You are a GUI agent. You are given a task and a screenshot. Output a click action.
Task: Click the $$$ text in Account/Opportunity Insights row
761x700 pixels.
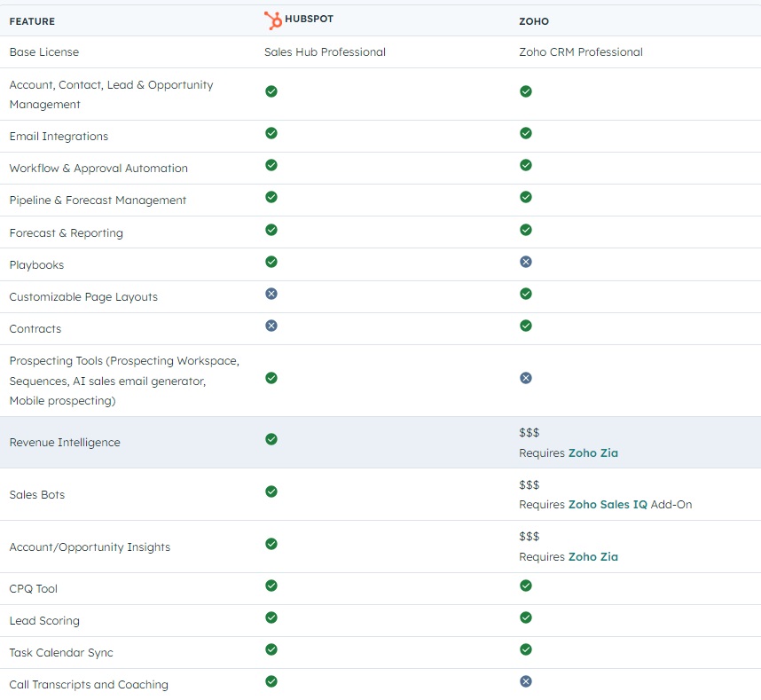tap(529, 537)
